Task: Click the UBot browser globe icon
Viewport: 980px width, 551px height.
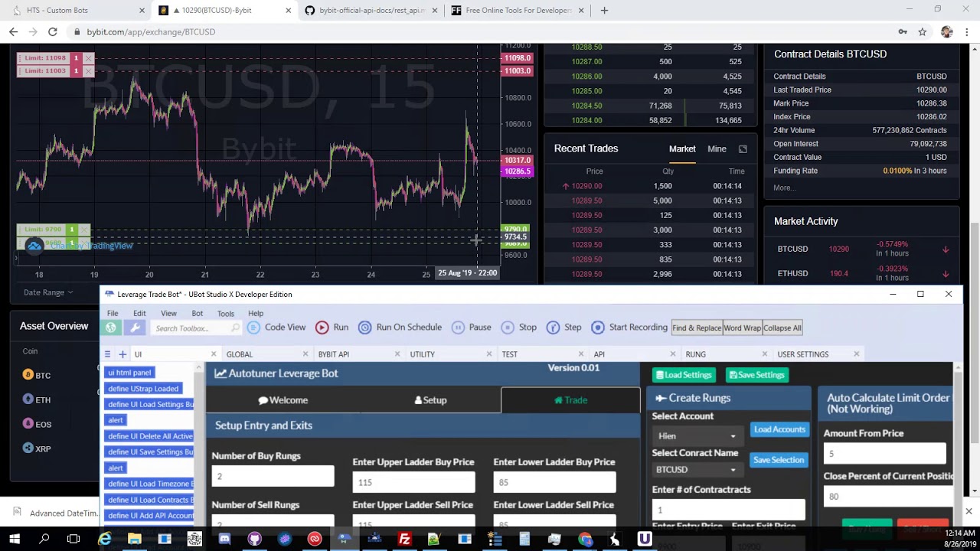Action: coord(111,328)
